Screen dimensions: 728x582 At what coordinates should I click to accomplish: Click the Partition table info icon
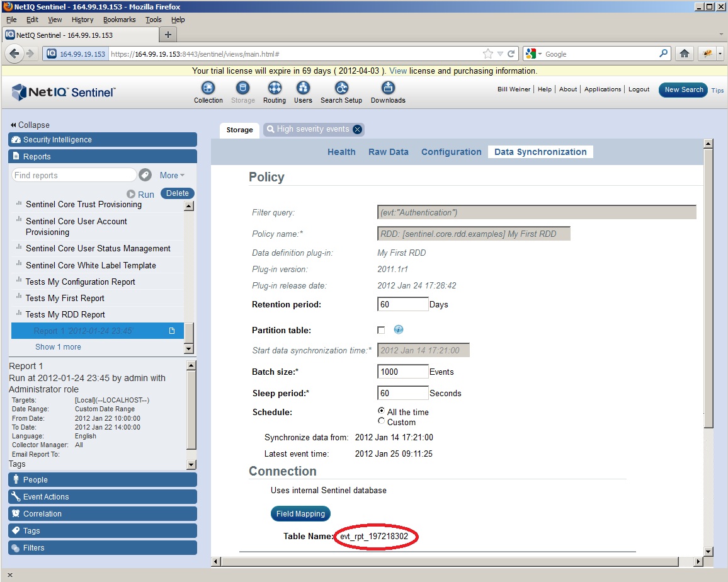(398, 329)
